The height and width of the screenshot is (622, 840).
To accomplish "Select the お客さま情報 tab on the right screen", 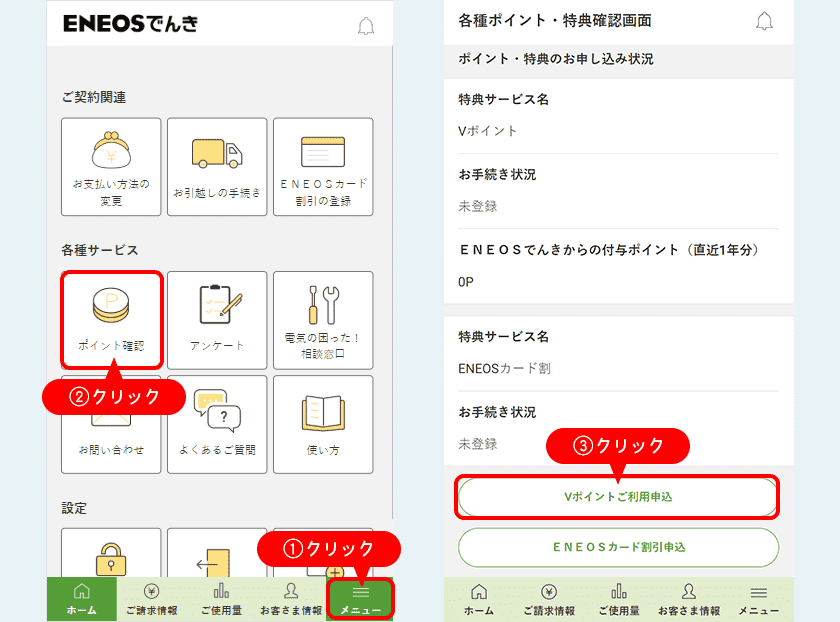I will pyautogui.click(x=689, y=599).
